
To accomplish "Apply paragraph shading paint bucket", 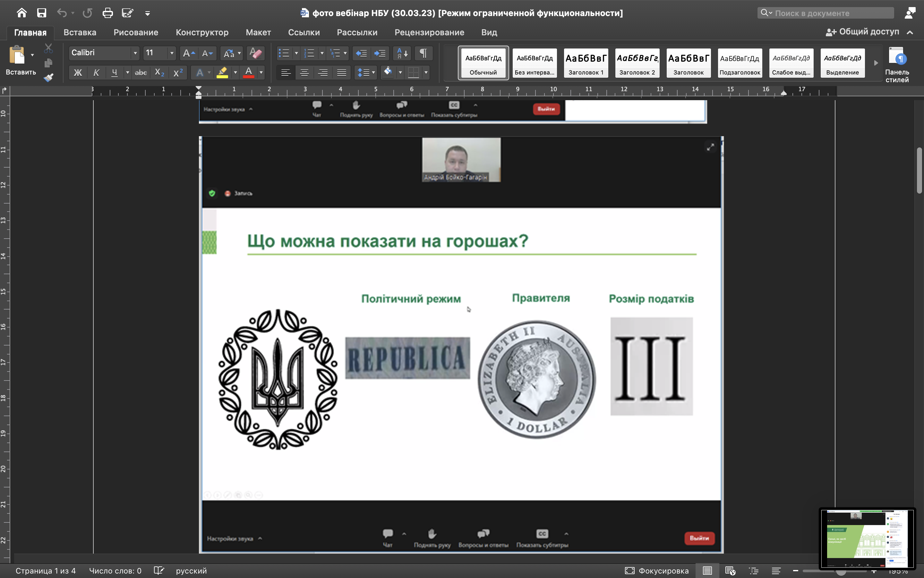I will point(388,72).
